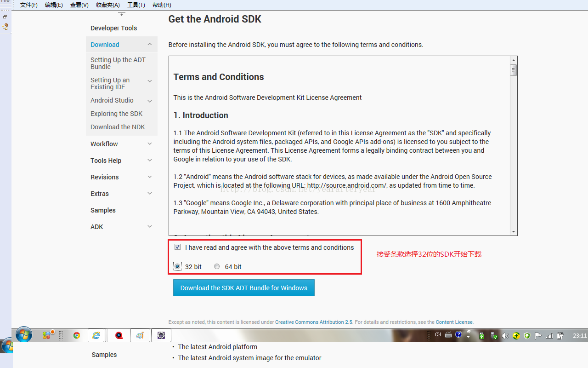Screen dimensions: 588x368
Task: Expand the Extras chevron
Action: pos(150,193)
